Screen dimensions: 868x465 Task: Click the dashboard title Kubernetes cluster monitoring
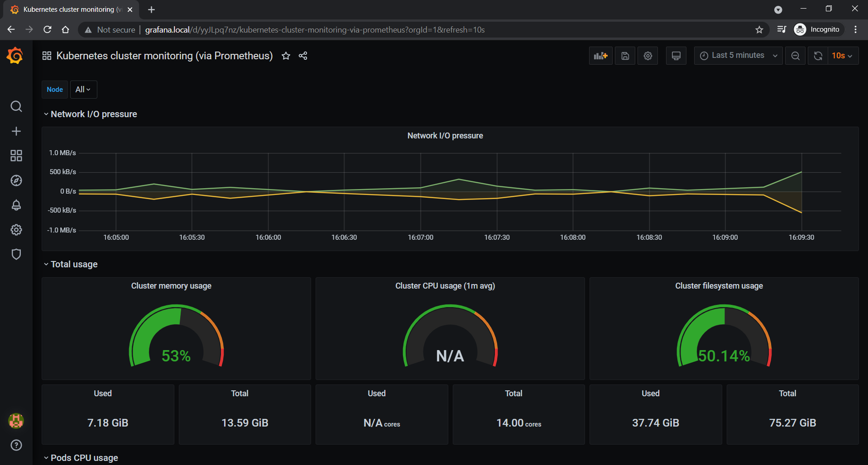(164, 56)
